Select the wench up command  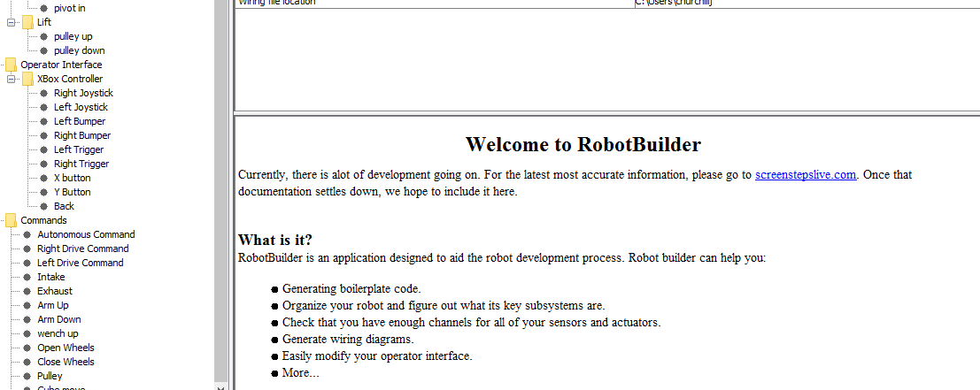[58, 333]
